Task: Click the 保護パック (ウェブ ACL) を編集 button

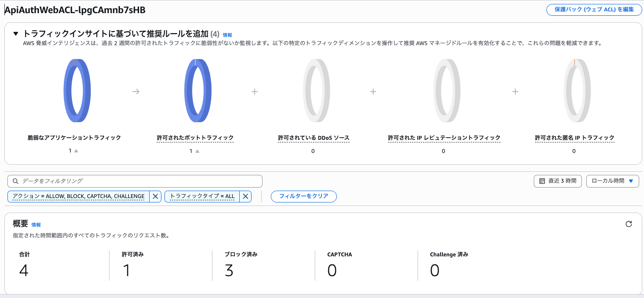Action: (x=594, y=10)
